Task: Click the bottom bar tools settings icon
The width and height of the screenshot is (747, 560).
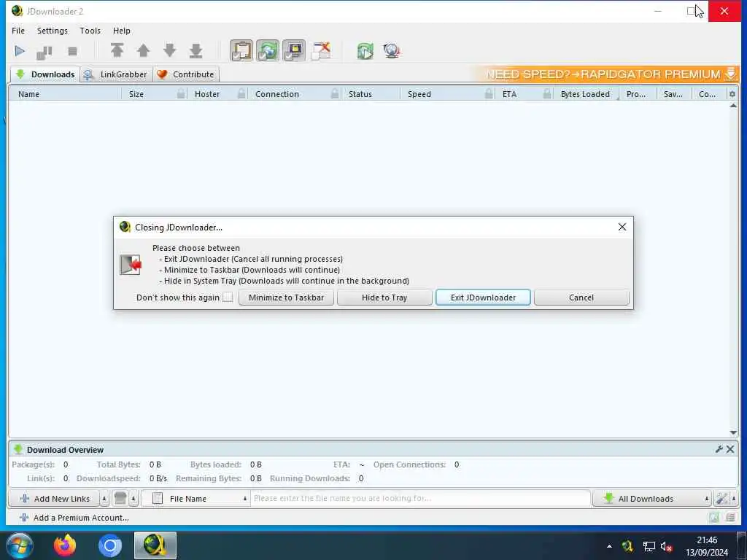Action: tap(721, 499)
